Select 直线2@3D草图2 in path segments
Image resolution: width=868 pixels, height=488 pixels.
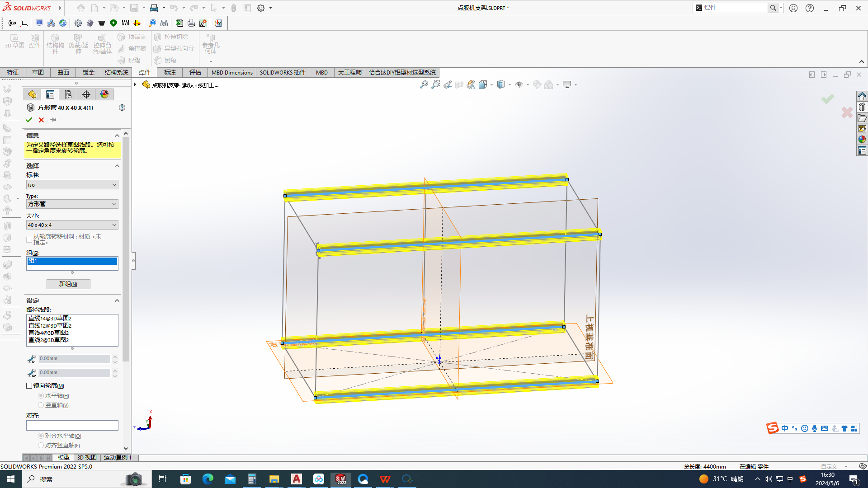point(49,340)
